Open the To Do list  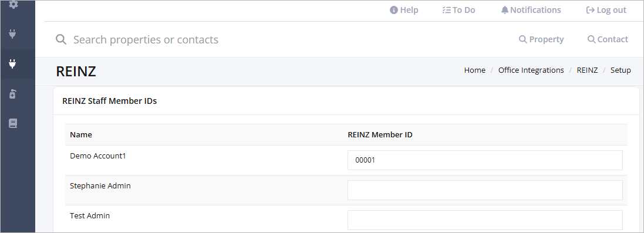(458, 11)
